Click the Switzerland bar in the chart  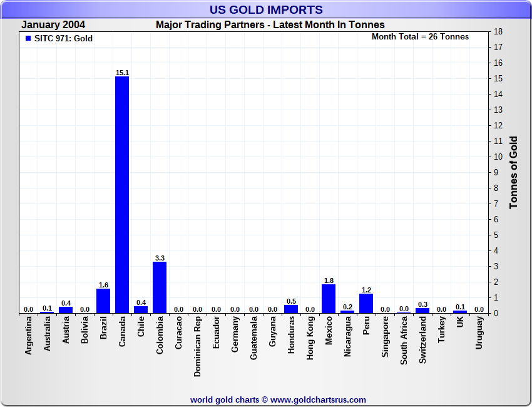(422, 311)
